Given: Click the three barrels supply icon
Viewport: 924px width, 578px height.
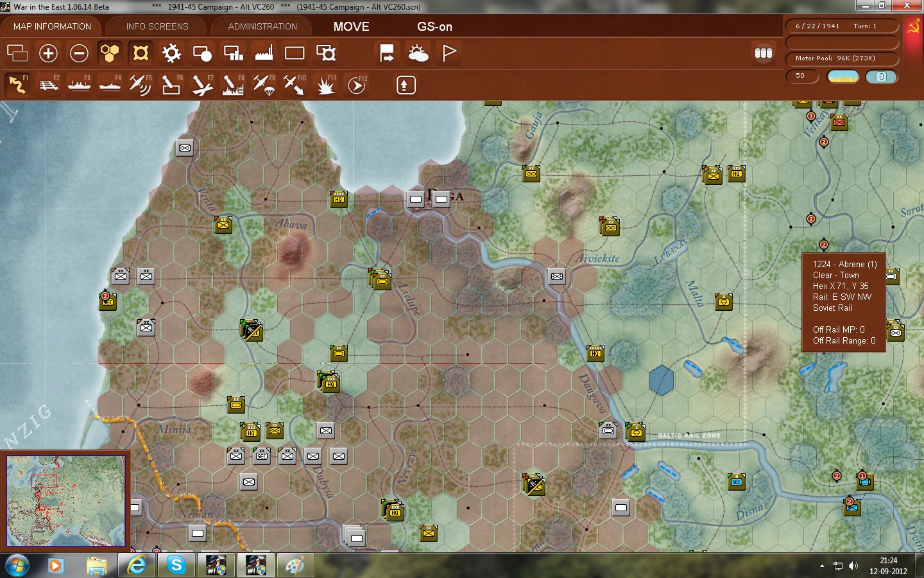Looking at the screenshot, I should 763,53.
